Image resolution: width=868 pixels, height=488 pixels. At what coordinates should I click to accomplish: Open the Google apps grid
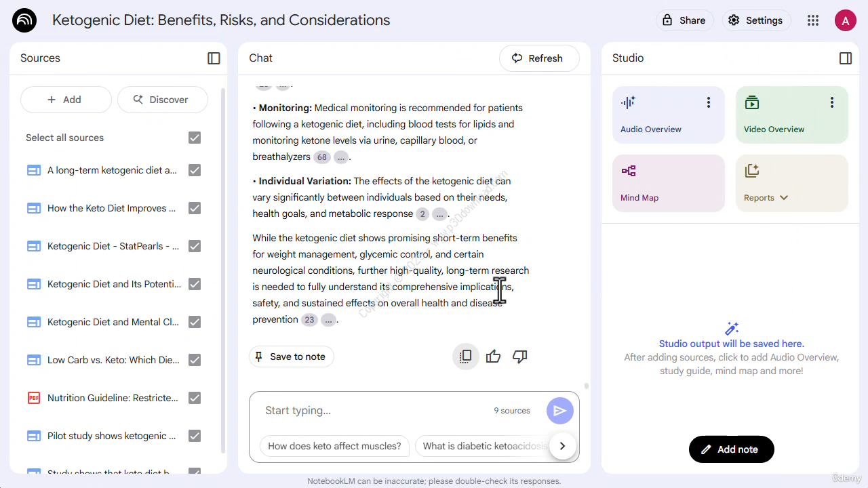(813, 20)
